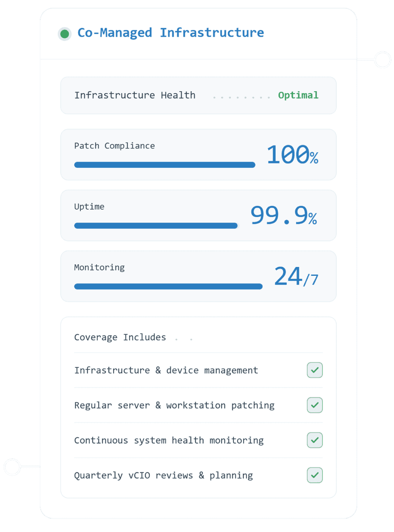This screenshot has height=532, width=394.
Task: Toggle Quarterly vCIO reviews & planning checkbox
Action: pyautogui.click(x=315, y=475)
